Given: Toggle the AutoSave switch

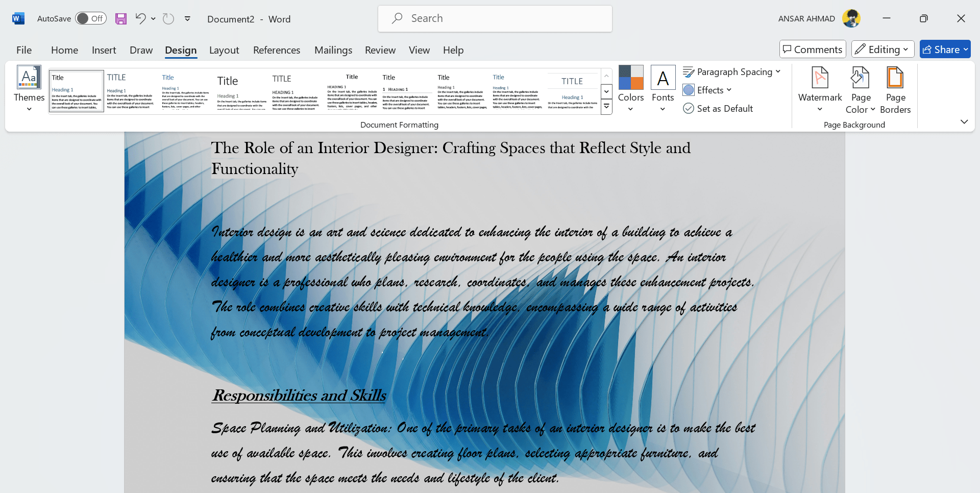Looking at the screenshot, I should (x=91, y=19).
